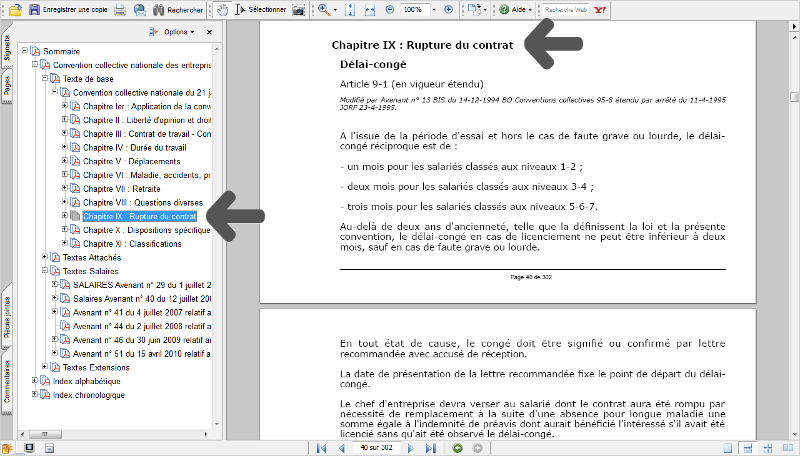Collapse the Sommaire root bookmark
The image size is (800, 456).
pos(24,50)
